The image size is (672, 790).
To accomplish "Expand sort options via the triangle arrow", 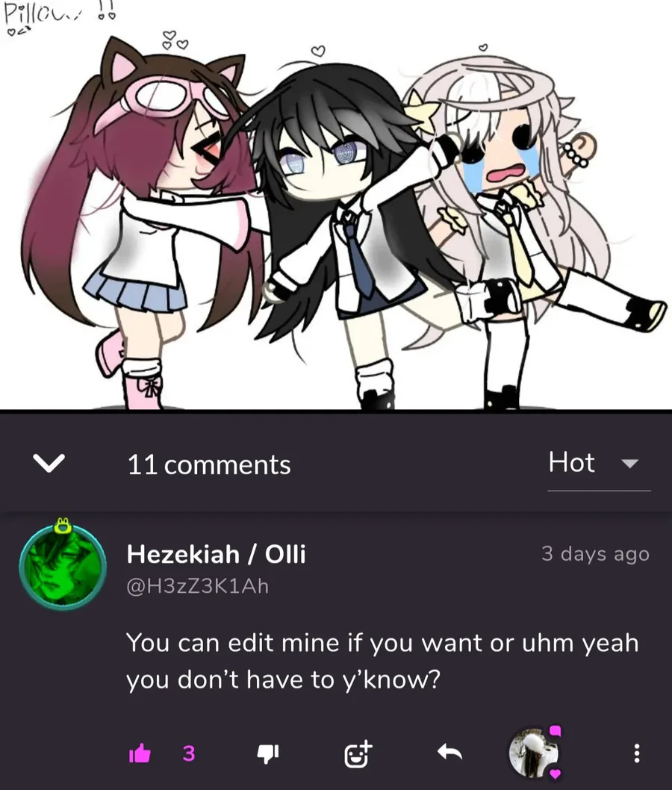I will (x=629, y=463).
